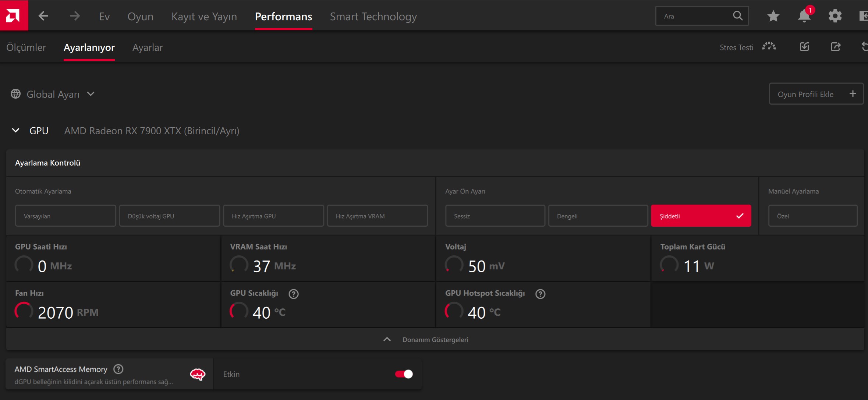868x400 pixels.
Task: Click Oyun Profili Ekle button
Action: pyautogui.click(x=816, y=94)
